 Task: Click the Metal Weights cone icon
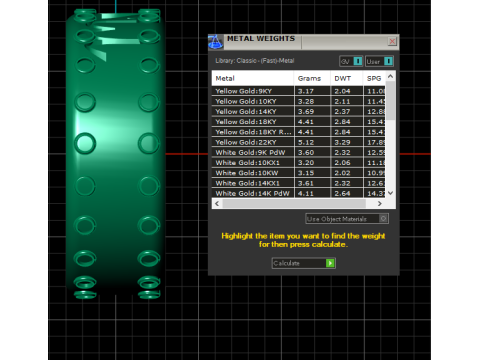pyautogui.click(x=215, y=42)
